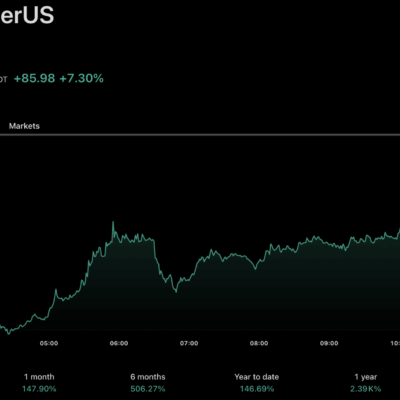
Task: Choose the Year to date period
Action: pos(257,377)
